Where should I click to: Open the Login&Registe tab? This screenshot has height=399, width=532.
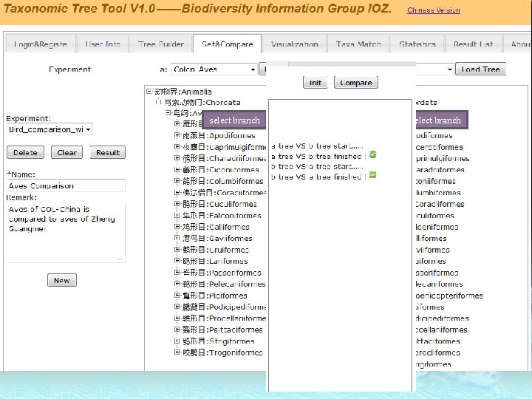(41, 44)
